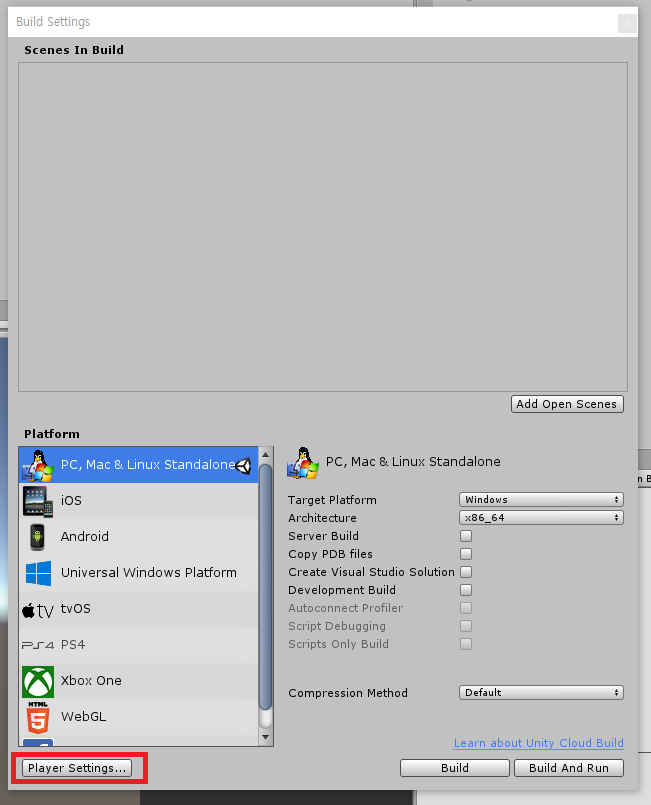
Task: Click the PS4 logo icon
Action: [x=38, y=645]
